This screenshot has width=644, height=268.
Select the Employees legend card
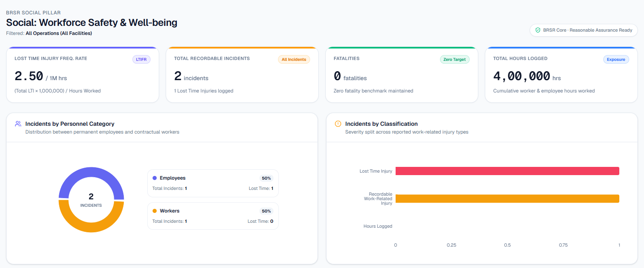pyautogui.click(x=213, y=183)
